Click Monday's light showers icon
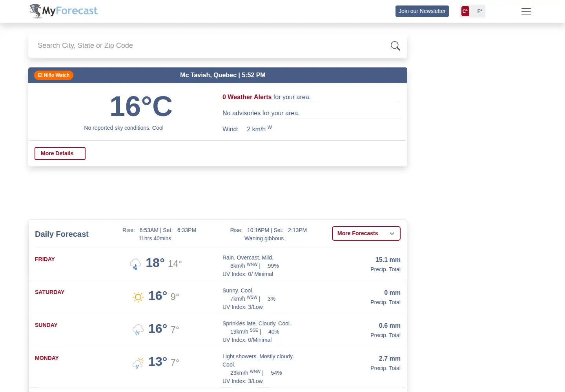565x392 pixels. coord(138,363)
